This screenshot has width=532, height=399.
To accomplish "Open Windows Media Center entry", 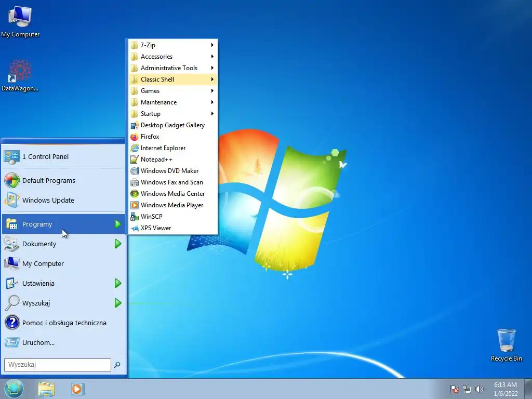I will [x=172, y=194].
